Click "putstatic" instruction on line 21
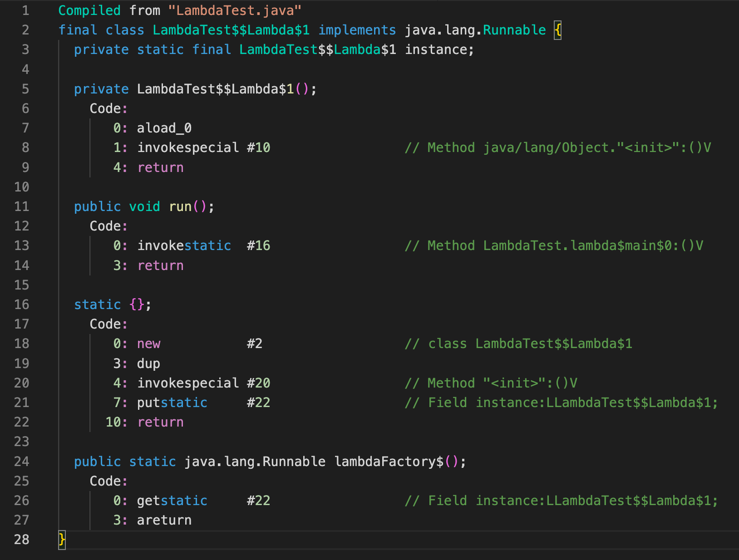 172,403
